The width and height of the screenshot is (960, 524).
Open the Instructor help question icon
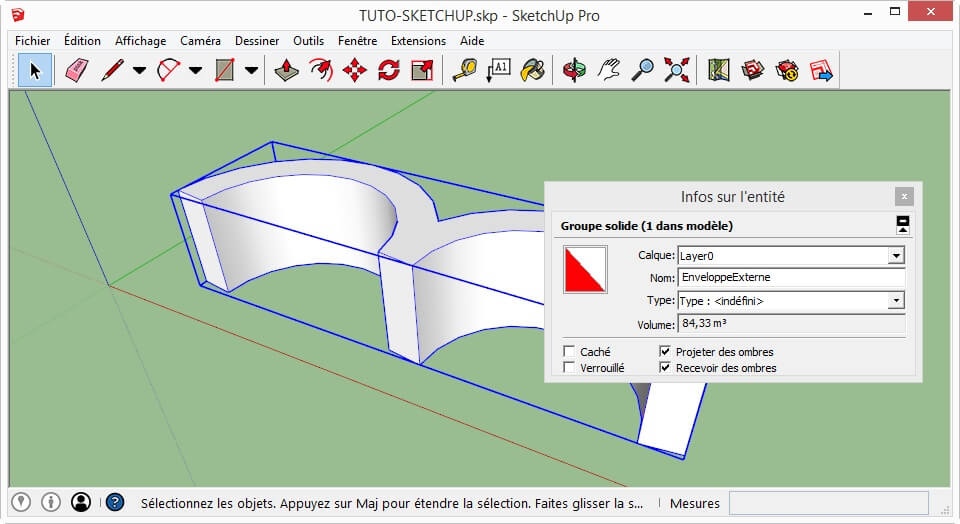[x=115, y=503]
